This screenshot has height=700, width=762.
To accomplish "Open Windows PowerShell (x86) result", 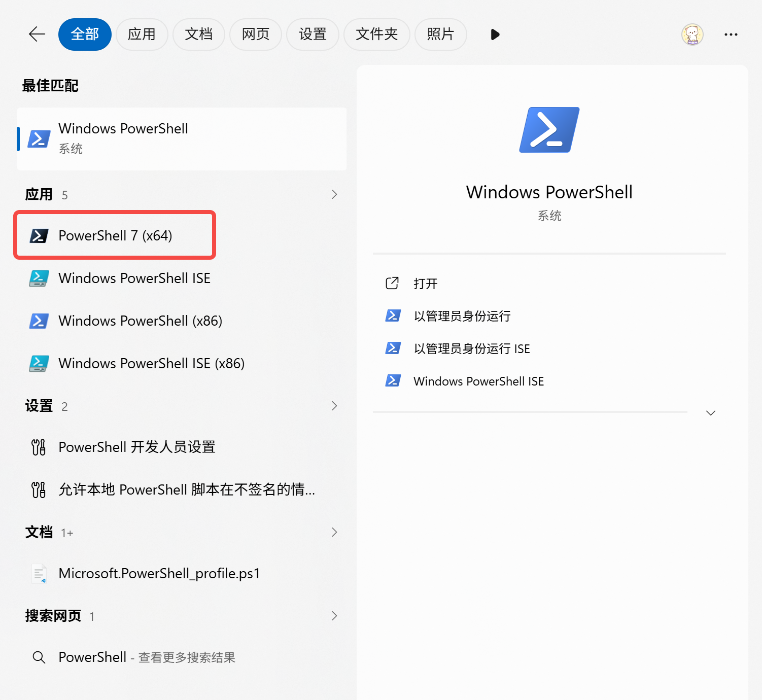I will click(x=182, y=321).
